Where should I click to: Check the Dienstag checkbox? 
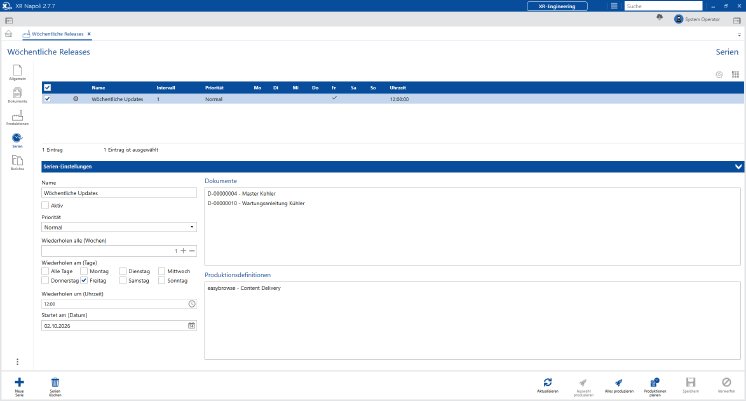tap(123, 271)
